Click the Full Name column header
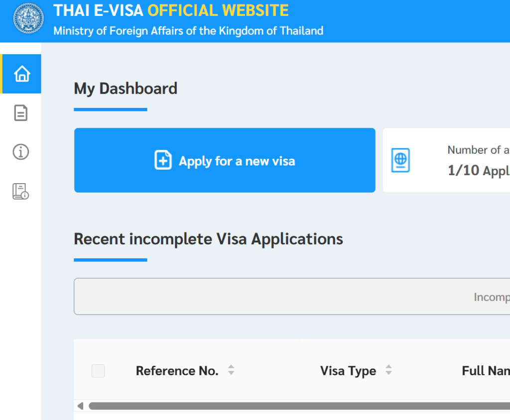This screenshot has height=420, width=510. pyautogui.click(x=485, y=371)
